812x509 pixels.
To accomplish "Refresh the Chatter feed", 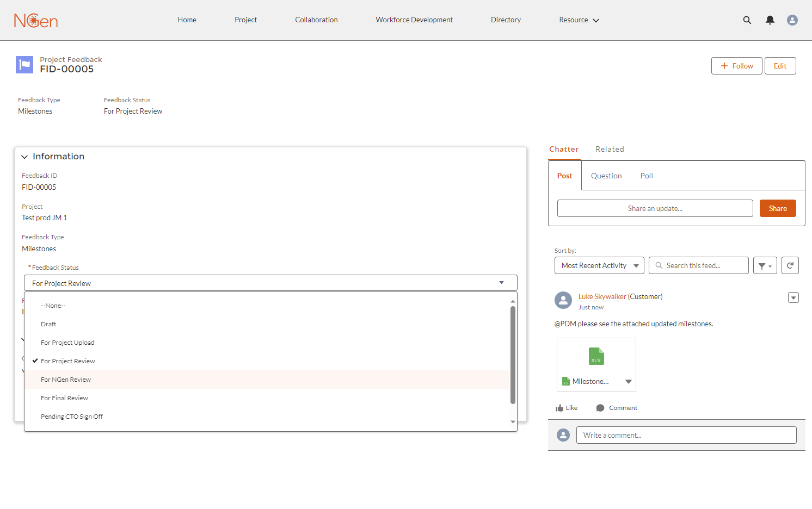I will coord(790,265).
